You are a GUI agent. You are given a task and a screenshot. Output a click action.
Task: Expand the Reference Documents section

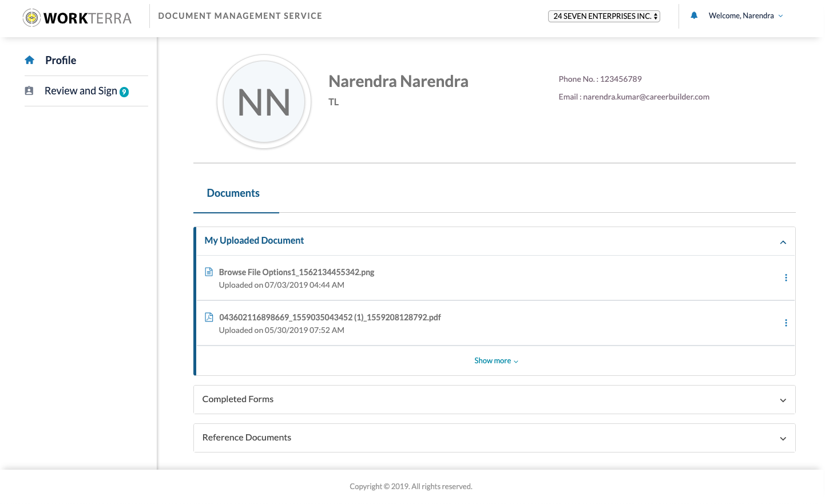click(783, 439)
